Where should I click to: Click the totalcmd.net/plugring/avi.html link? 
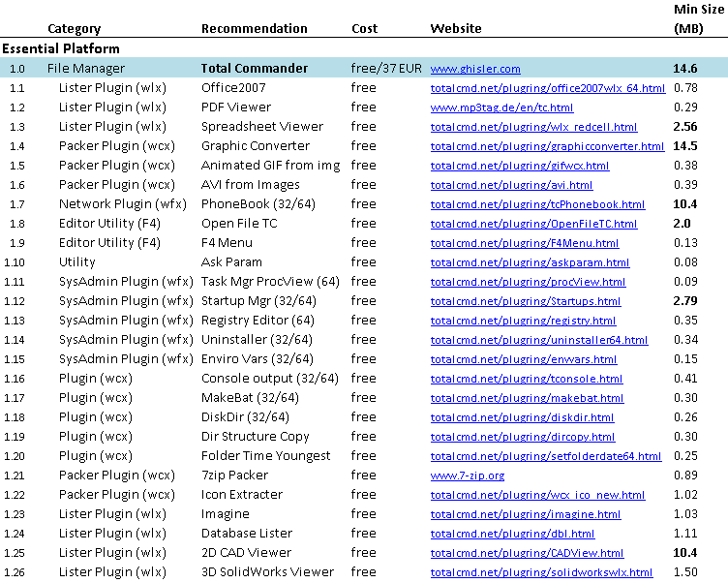[x=512, y=185]
